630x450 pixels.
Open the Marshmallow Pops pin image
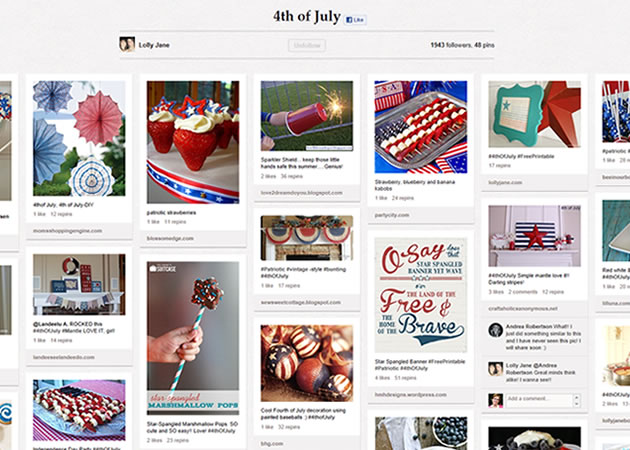[193, 338]
